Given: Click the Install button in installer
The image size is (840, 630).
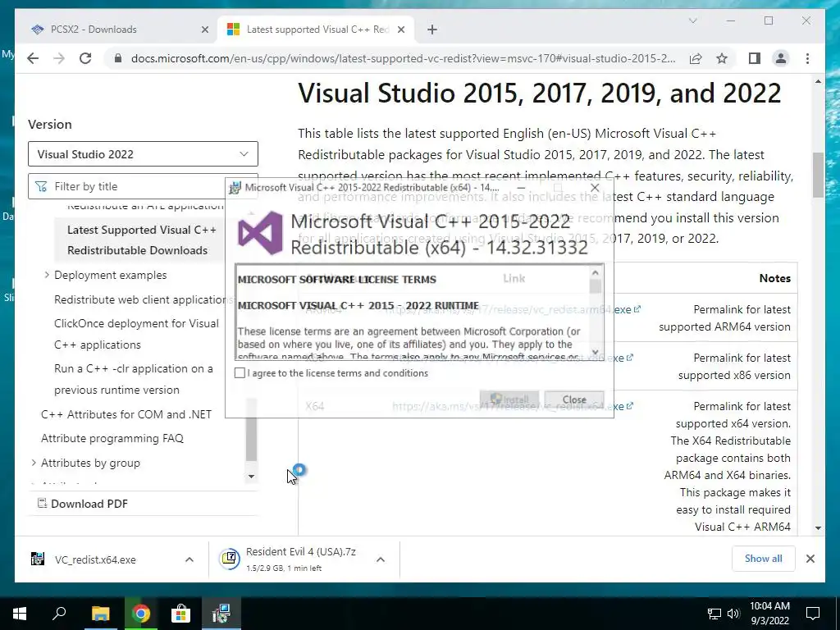Looking at the screenshot, I should pyautogui.click(x=509, y=399).
